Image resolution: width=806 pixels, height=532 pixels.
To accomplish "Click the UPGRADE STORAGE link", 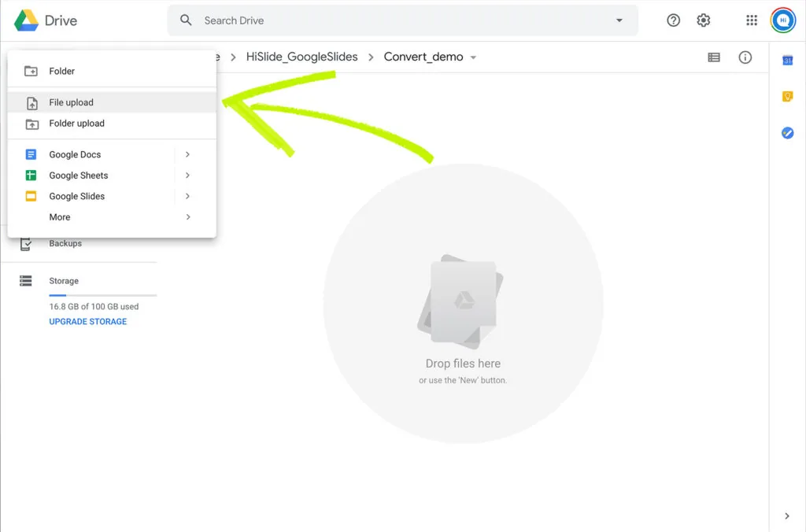I will pos(88,321).
